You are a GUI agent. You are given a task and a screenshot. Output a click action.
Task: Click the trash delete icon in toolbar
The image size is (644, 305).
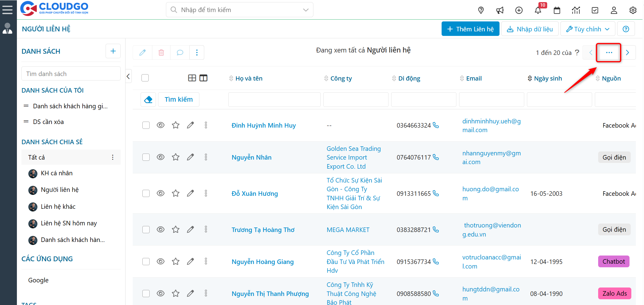[161, 52]
